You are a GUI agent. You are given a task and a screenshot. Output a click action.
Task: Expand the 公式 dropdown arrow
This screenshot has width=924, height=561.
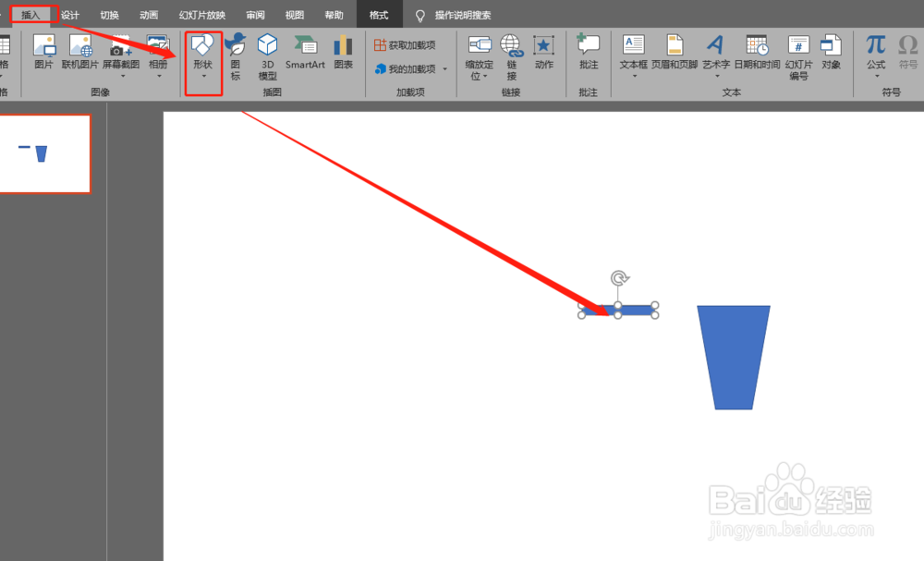(x=877, y=76)
